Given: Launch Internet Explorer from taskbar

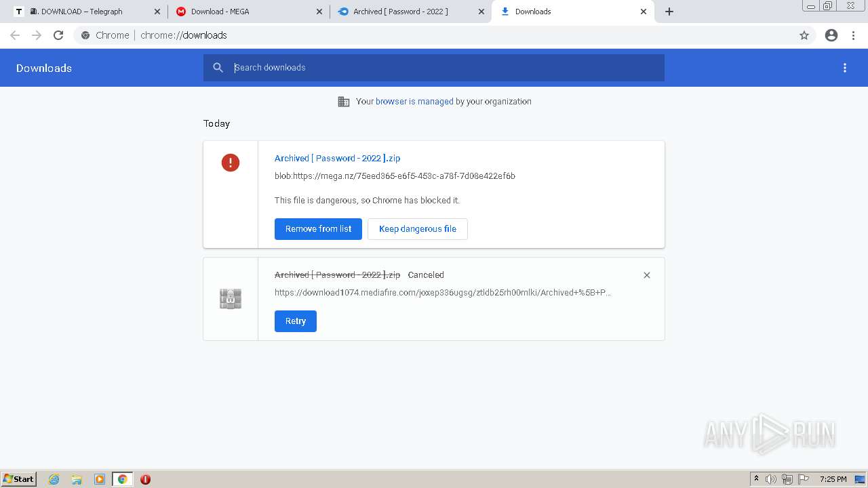Looking at the screenshot, I should [54, 479].
